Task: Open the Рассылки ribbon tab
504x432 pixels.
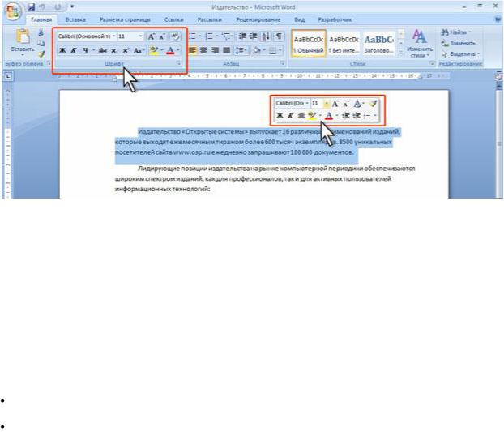Action: [210, 19]
